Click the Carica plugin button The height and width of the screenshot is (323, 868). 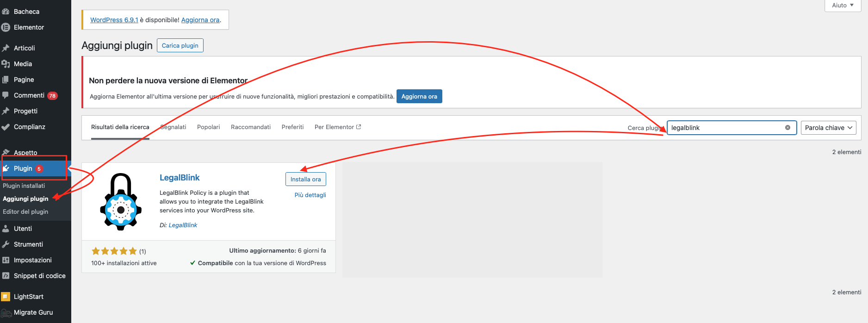coord(180,45)
